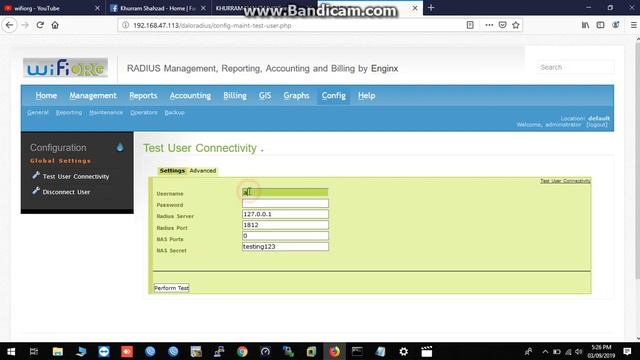640x360 pixels.
Task: Click the logout link
Action: [597, 125]
